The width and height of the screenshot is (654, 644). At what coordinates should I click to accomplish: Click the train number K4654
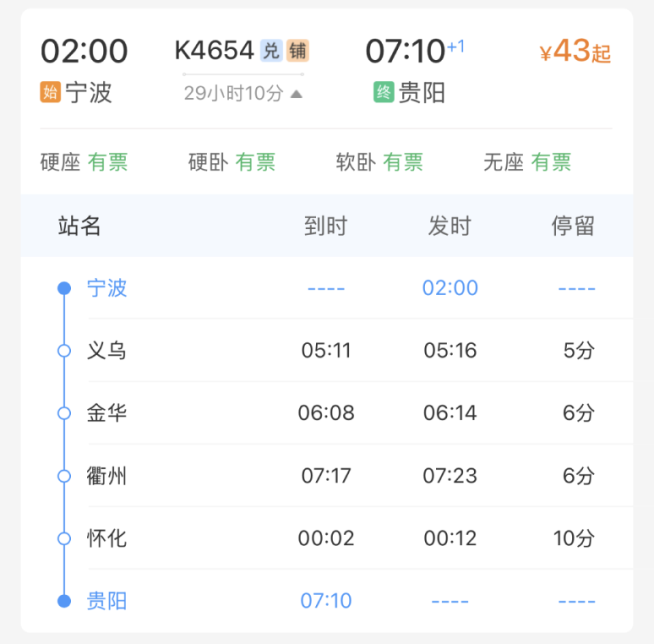[213, 50]
